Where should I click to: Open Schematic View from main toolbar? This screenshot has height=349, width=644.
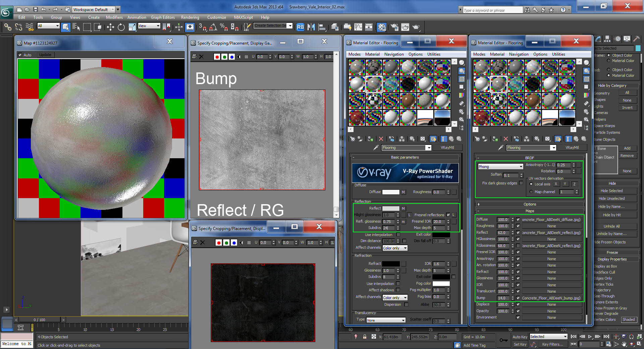tap(369, 27)
